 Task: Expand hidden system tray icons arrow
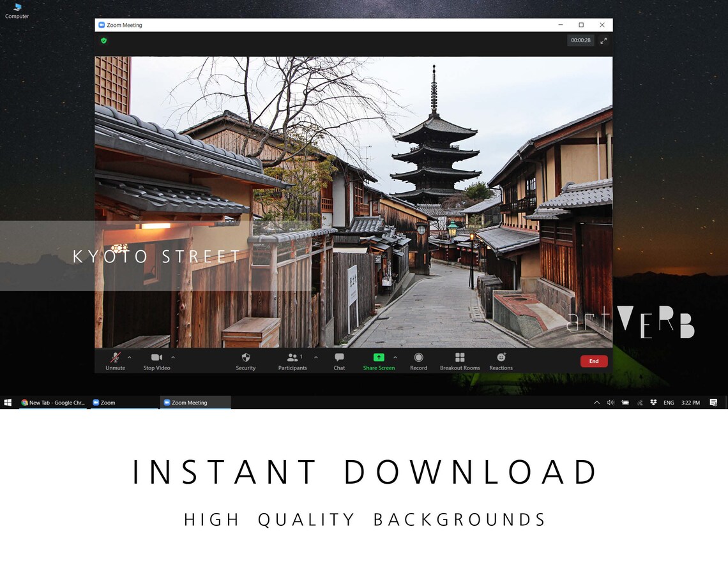[596, 403]
